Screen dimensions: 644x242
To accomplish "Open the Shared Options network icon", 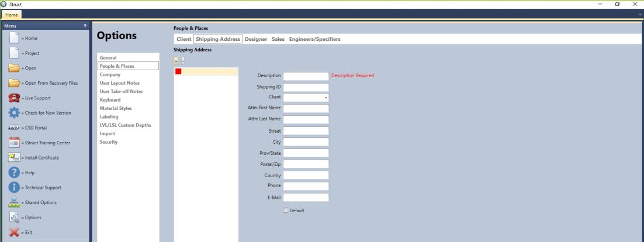I will point(14,202).
